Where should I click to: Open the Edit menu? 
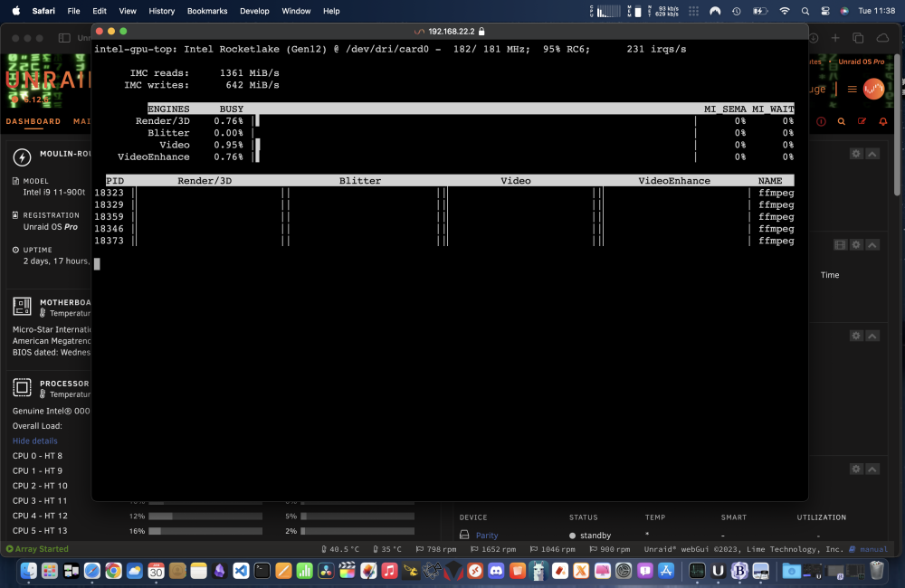100,11
